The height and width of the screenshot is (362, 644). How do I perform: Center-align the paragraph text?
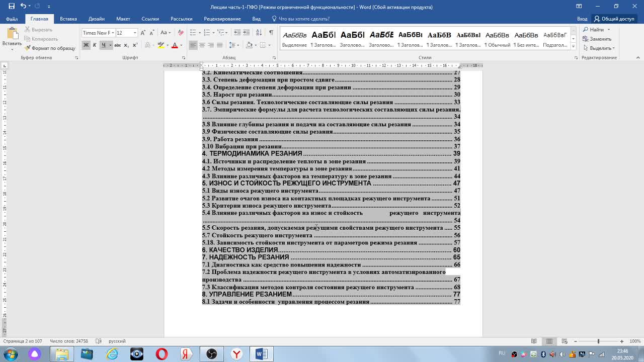pyautogui.click(x=202, y=45)
